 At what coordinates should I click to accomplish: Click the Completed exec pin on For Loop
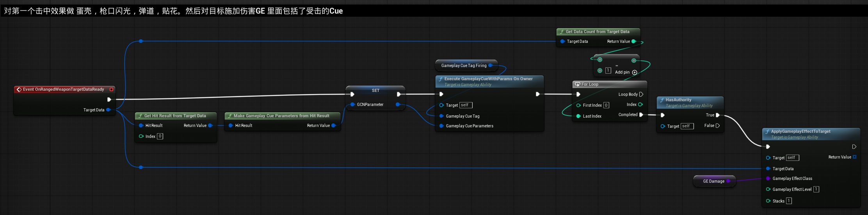pyautogui.click(x=641, y=115)
